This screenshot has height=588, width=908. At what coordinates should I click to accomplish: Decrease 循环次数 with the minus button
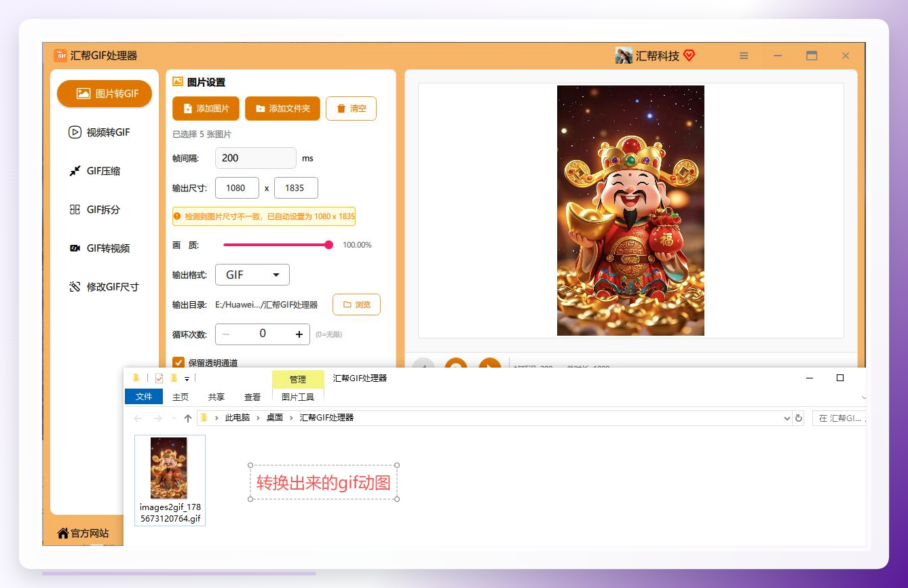pos(226,334)
